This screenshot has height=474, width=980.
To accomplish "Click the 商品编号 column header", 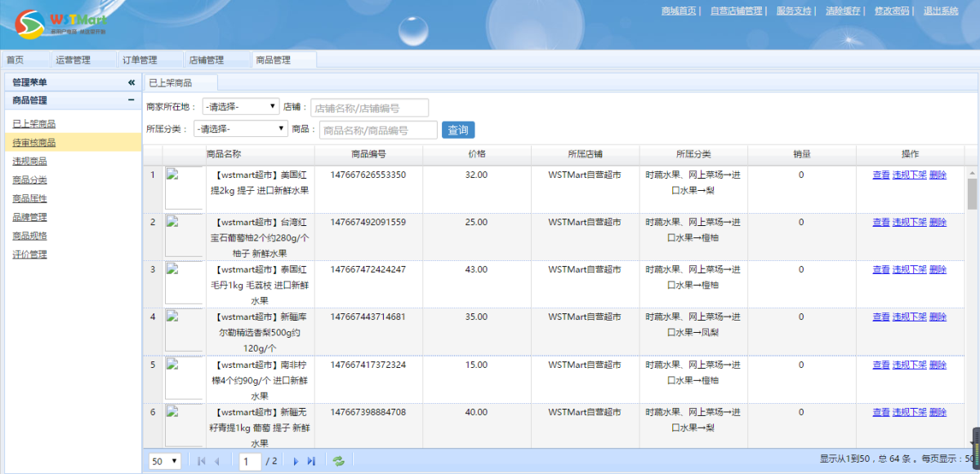I will coord(368,154).
